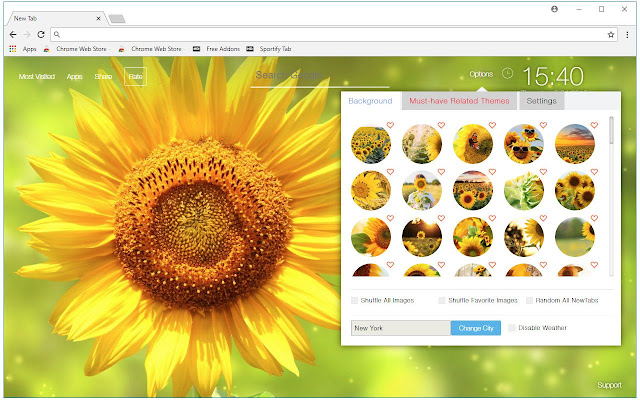Open the Share menu

pyautogui.click(x=103, y=76)
